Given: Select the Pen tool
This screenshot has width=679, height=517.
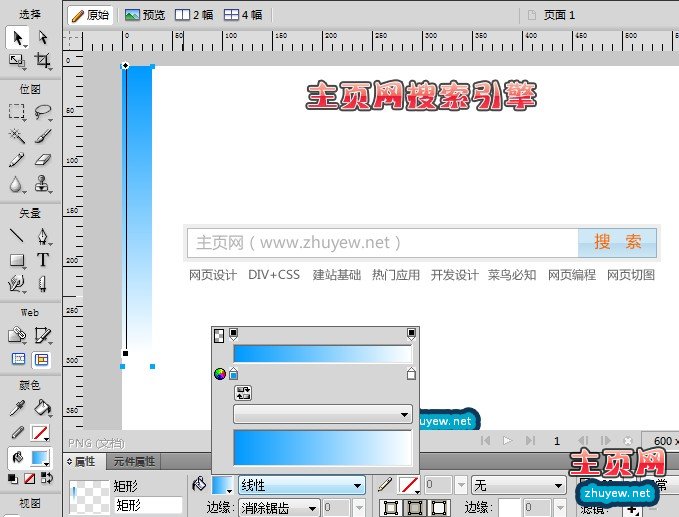Looking at the screenshot, I should [x=42, y=236].
